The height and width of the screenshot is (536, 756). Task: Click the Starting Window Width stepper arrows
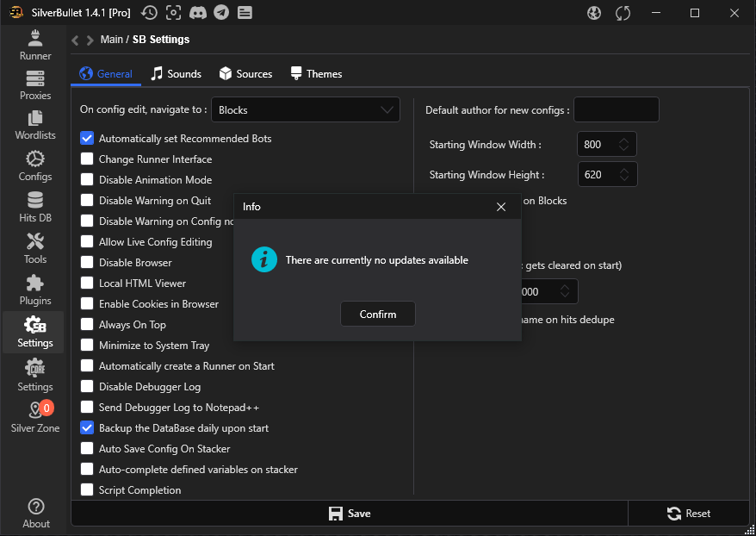pos(624,144)
